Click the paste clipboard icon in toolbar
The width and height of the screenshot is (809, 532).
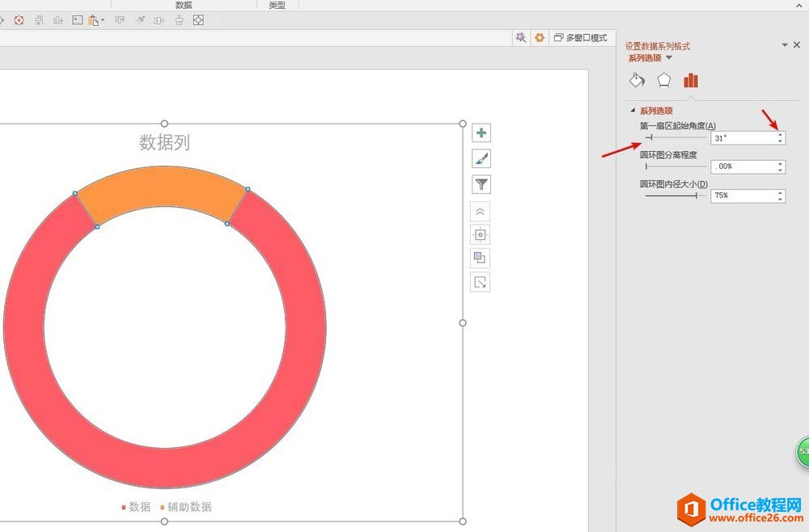click(x=95, y=20)
